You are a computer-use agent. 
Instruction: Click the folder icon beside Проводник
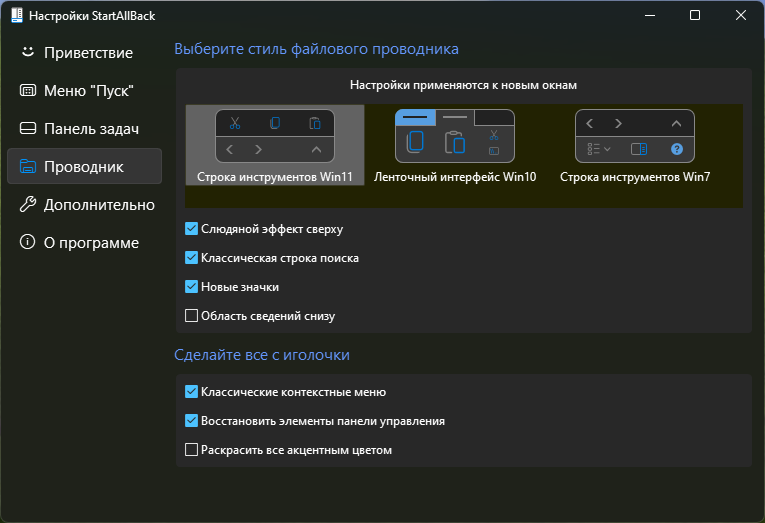pos(27,166)
